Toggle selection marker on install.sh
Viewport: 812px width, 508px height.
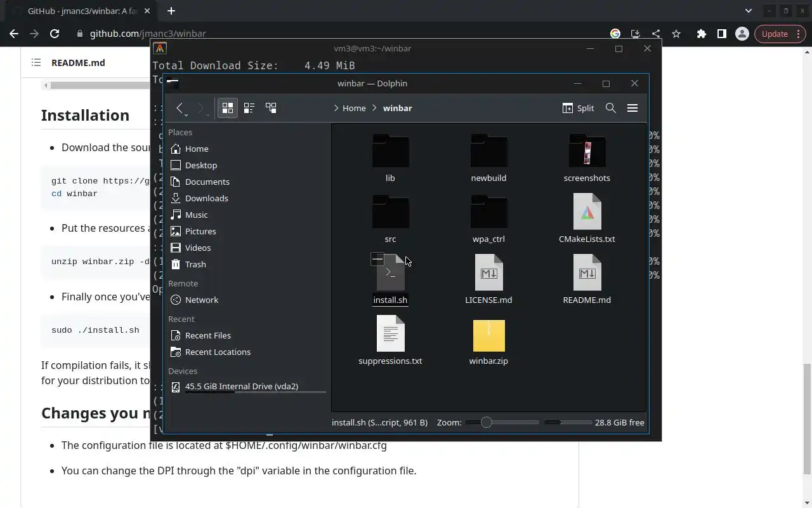(377, 259)
